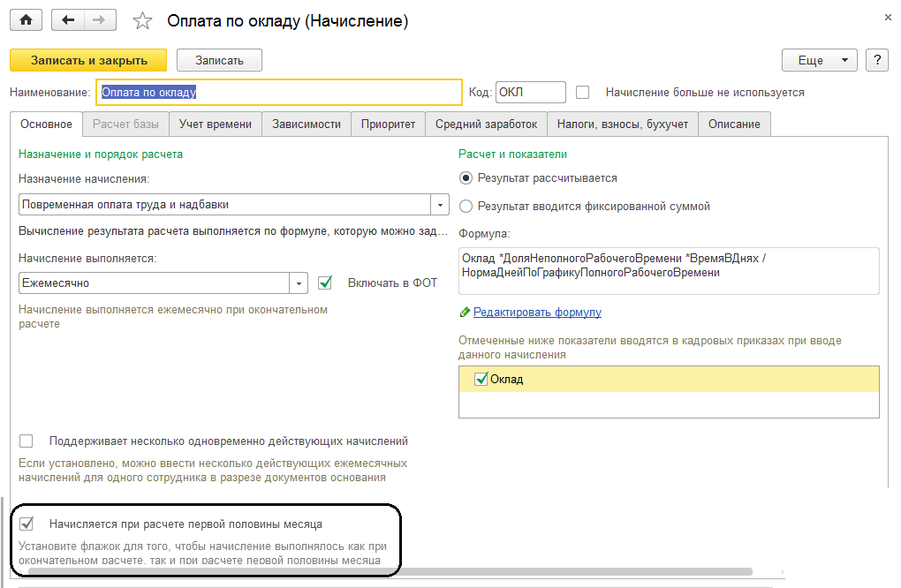
Task: Navigate back with the left arrow
Action: click(x=68, y=20)
